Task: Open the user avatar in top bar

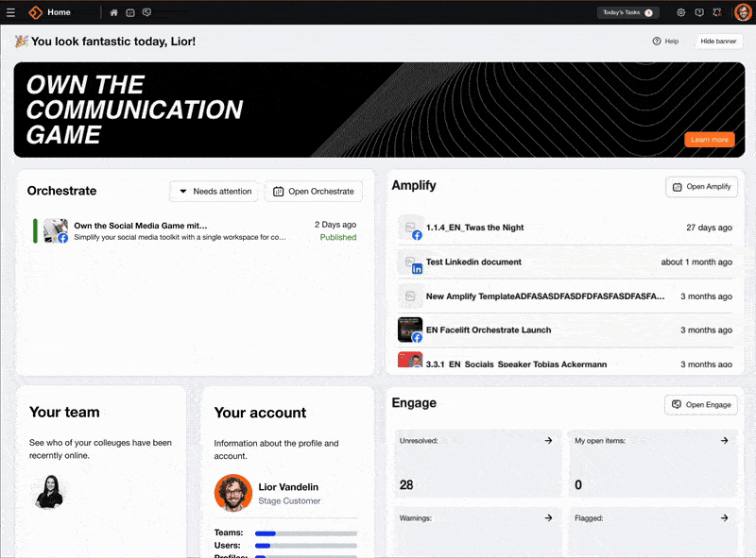Action: [x=743, y=12]
